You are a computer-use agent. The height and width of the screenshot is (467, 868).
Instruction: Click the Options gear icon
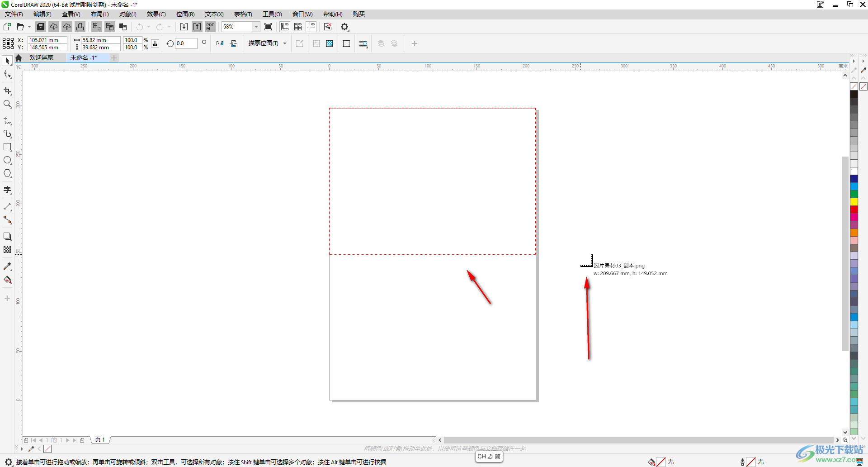(x=345, y=27)
